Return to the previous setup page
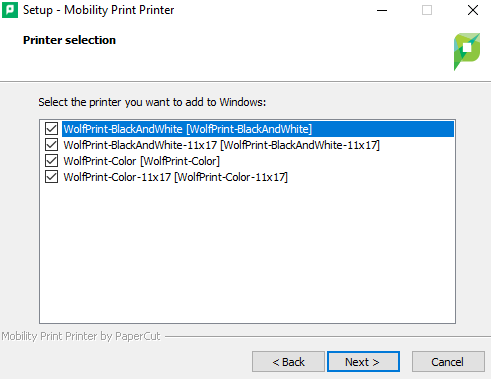The width and height of the screenshot is (491, 379). [288, 362]
